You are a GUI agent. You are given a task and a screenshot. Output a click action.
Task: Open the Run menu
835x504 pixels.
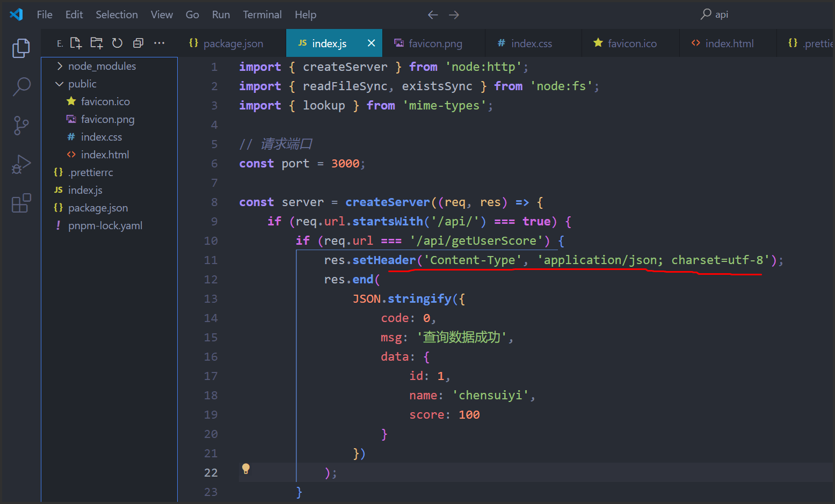click(x=221, y=14)
